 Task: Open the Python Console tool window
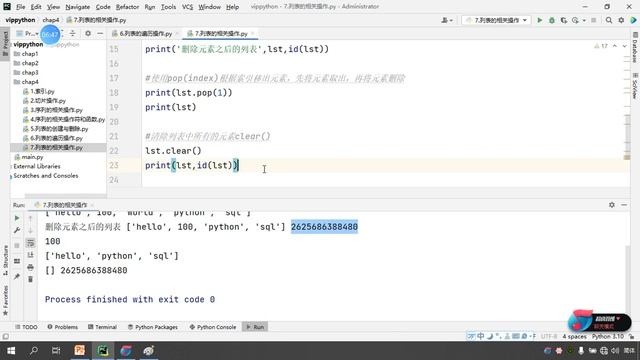tap(213, 327)
